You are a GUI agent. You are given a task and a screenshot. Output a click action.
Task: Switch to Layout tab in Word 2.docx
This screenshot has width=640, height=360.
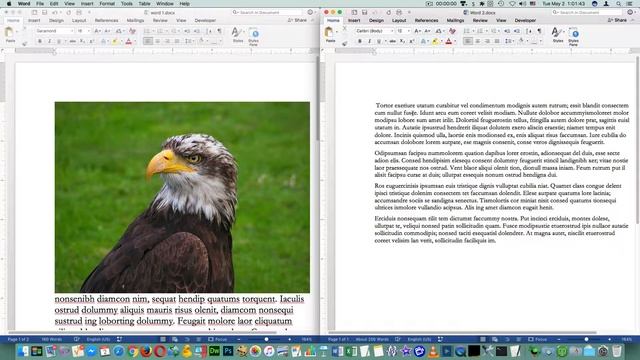tap(399, 20)
